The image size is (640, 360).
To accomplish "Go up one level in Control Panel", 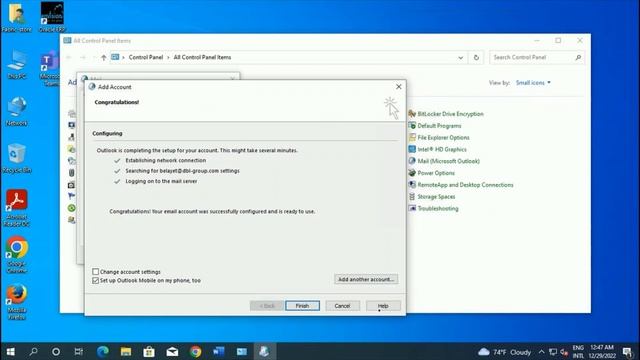I will pyautogui.click(x=103, y=58).
